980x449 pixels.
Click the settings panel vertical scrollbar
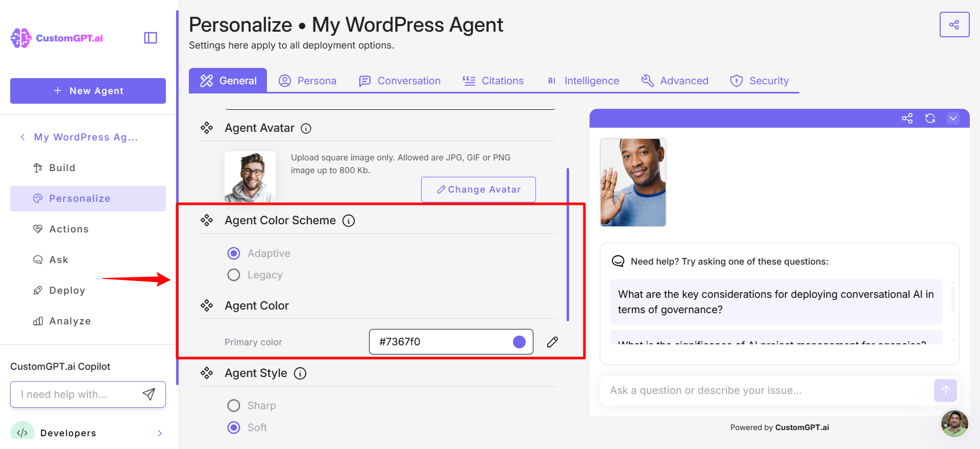(x=568, y=245)
